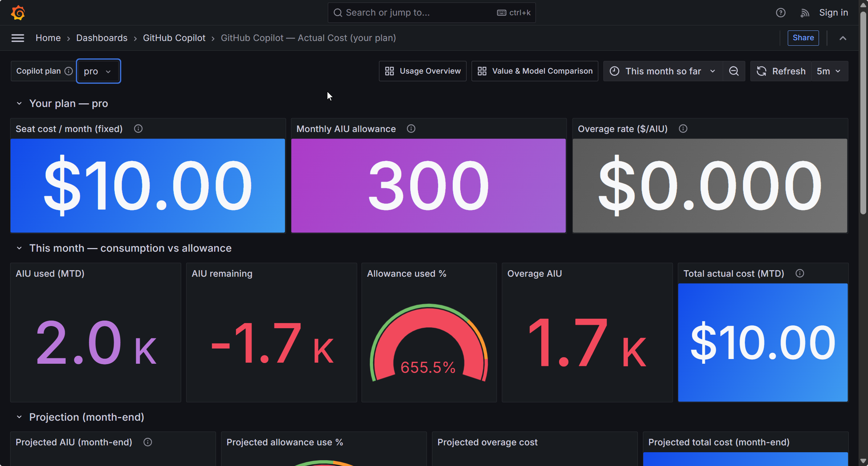Click the Share button
Image resolution: width=868 pixels, height=466 pixels.
tap(803, 38)
